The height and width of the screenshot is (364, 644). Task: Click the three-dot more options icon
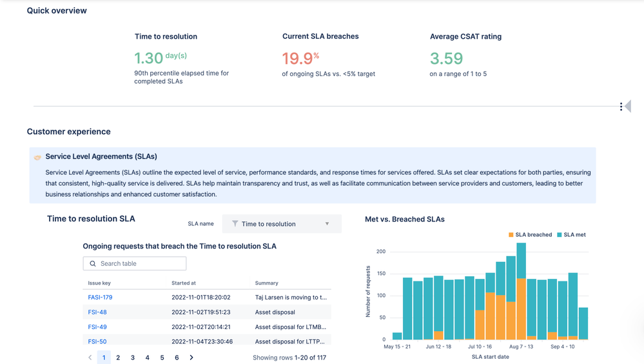click(621, 106)
